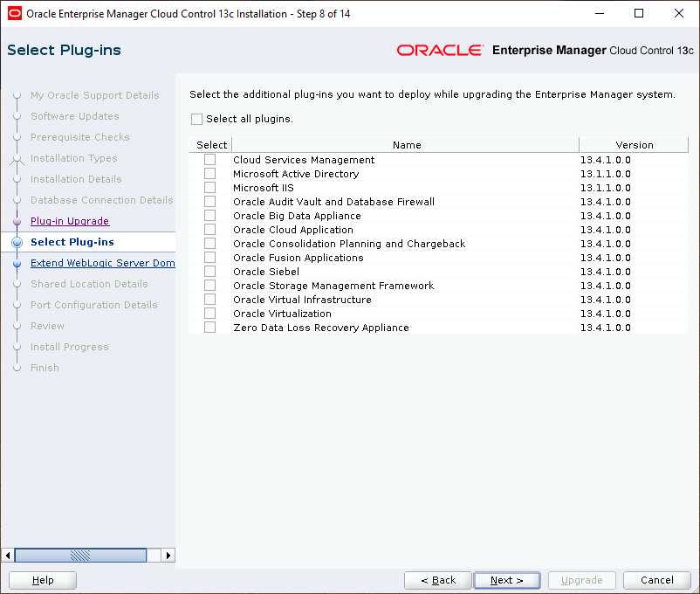Check Oracle Consolidation Planning and Chargeback box
Screen dimensions: 700x594
[x=209, y=243]
